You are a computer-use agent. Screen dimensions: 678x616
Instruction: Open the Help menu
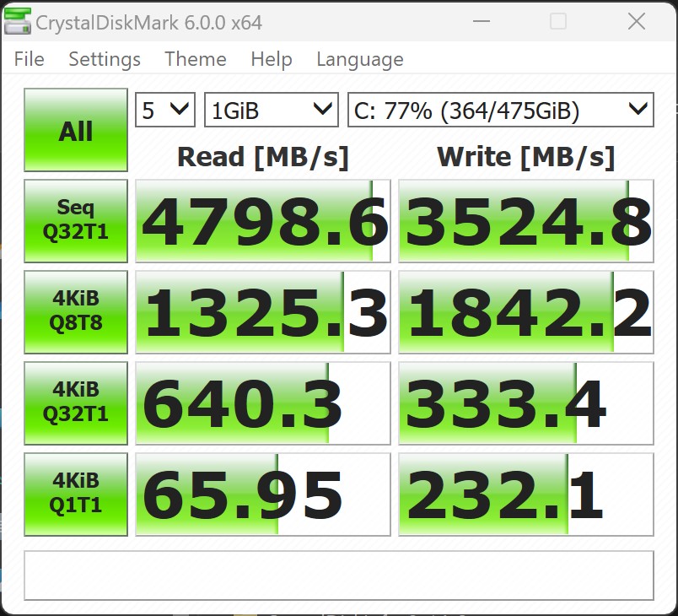(x=272, y=59)
